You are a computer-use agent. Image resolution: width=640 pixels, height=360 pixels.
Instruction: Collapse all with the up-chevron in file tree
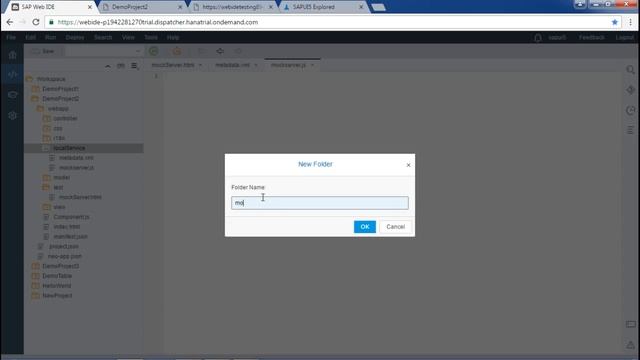[108, 66]
